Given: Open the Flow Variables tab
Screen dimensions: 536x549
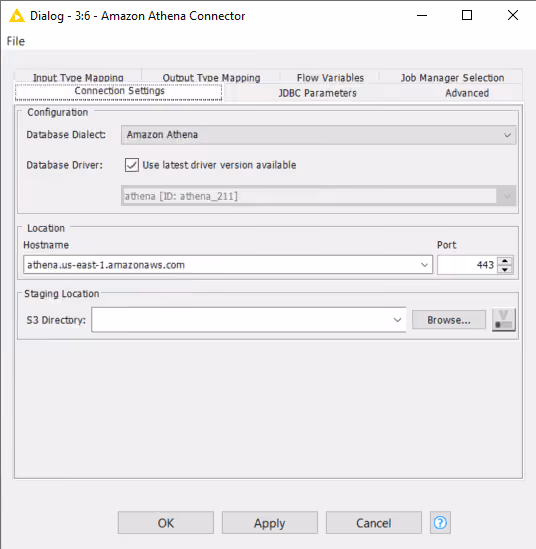Looking at the screenshot, I should (330, 78).
